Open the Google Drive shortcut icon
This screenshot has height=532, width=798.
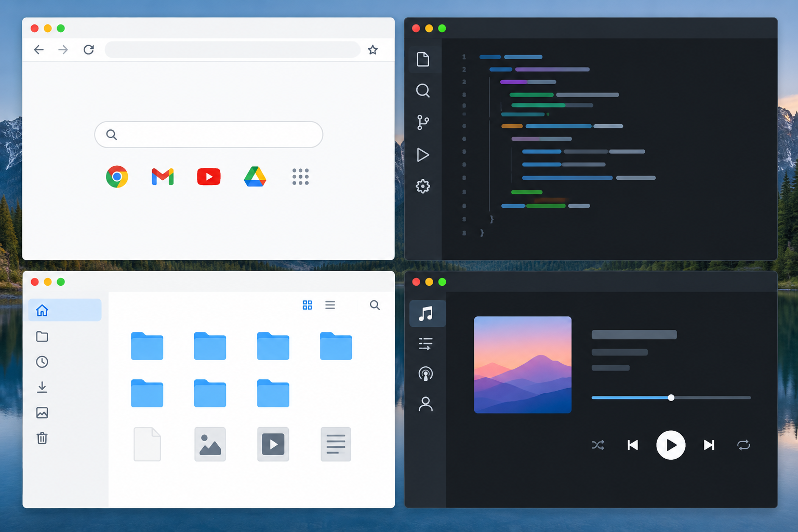click(255, 177)
